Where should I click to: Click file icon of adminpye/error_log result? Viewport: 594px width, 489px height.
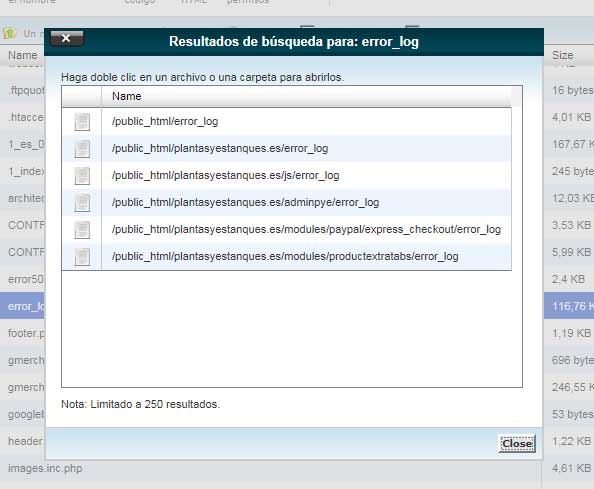pyautogui.click(x=82, y=203)
